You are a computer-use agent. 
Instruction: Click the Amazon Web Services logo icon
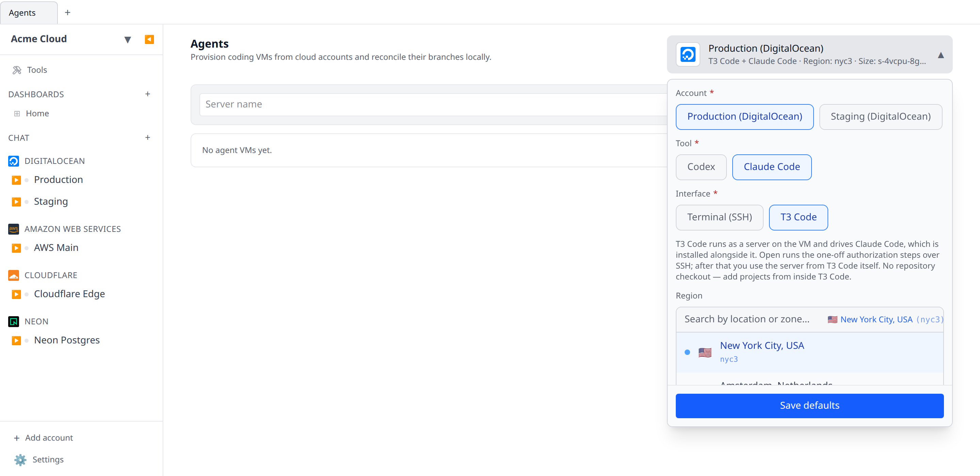coord(13,229)
